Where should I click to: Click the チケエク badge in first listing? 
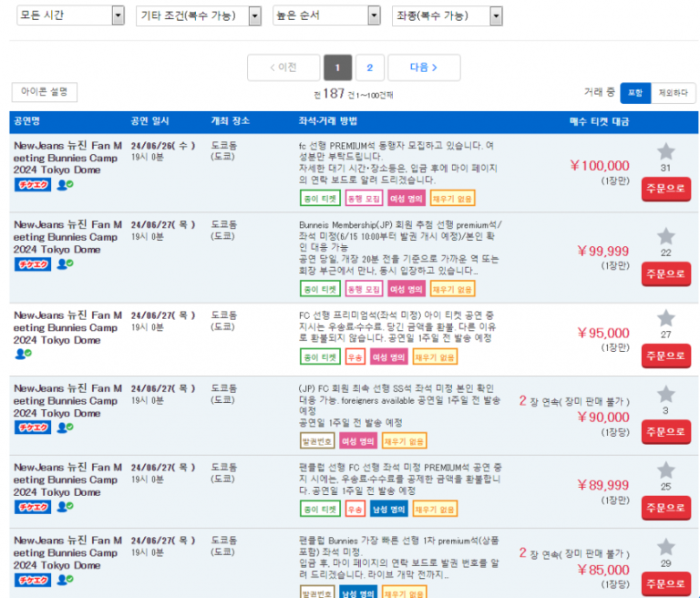pyautogui.click(x=32, y=185)
